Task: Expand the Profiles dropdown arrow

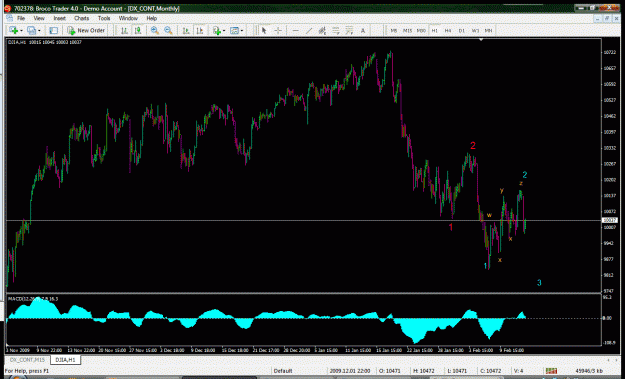Action: point(39,31)
